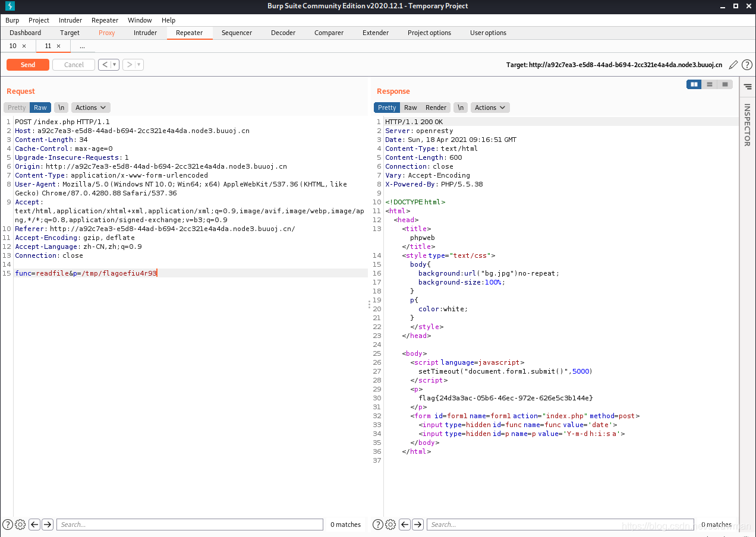
Task: Switch to the Comparer tab
Action: [329, 33]
